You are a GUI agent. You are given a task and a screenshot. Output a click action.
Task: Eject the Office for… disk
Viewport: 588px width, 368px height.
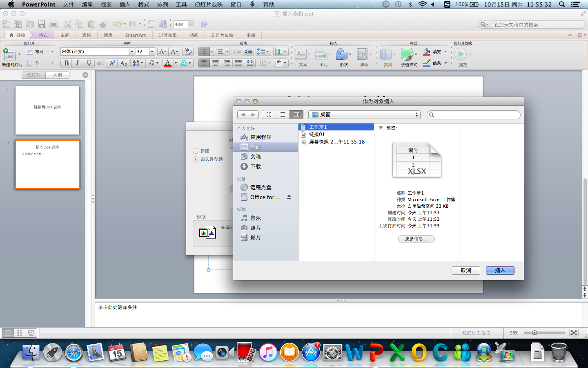coord(289,197)
